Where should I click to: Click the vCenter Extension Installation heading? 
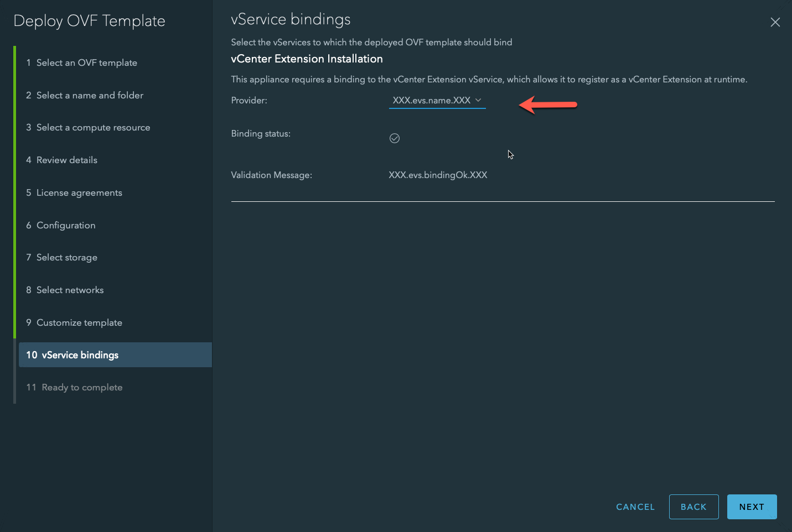point(307,59)
